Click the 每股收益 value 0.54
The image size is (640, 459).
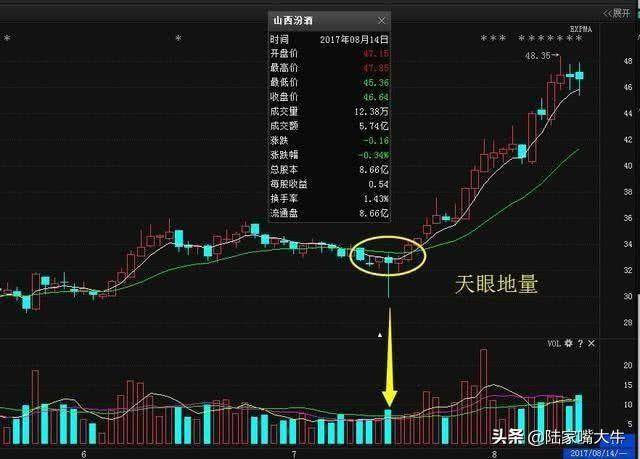click(378, 184)
